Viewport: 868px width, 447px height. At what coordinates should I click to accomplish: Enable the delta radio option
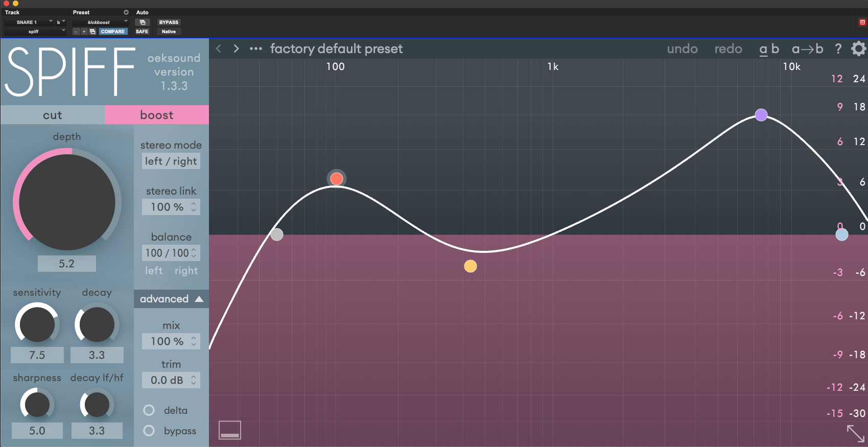[x=149, y=410]
